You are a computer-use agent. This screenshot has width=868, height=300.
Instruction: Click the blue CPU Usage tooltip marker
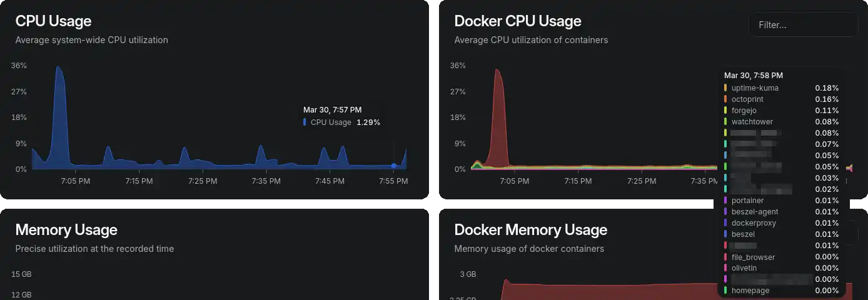(305, 122)
